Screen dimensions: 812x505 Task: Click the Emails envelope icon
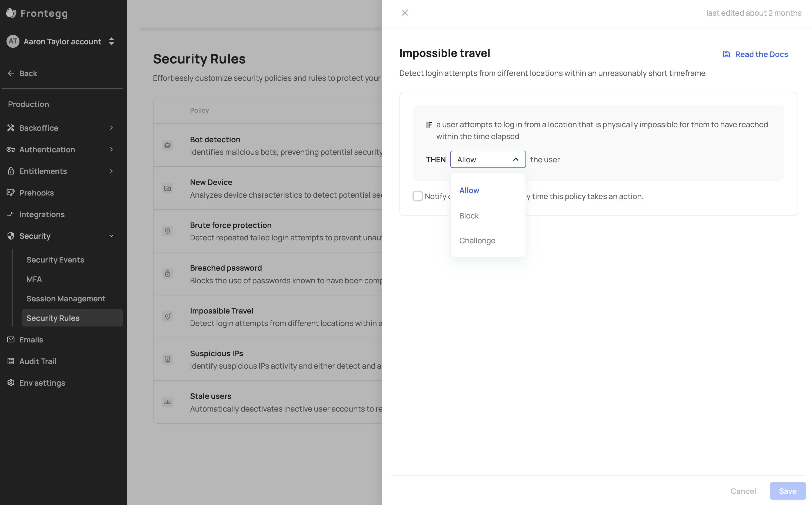11,340
